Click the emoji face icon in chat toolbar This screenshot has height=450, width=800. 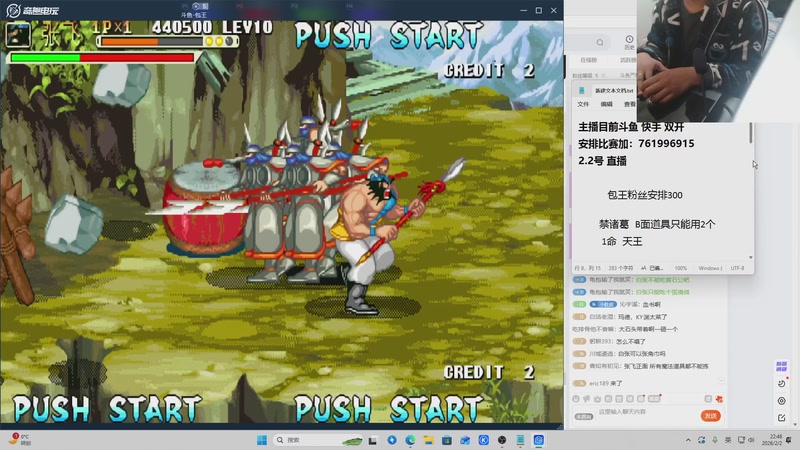576,398
